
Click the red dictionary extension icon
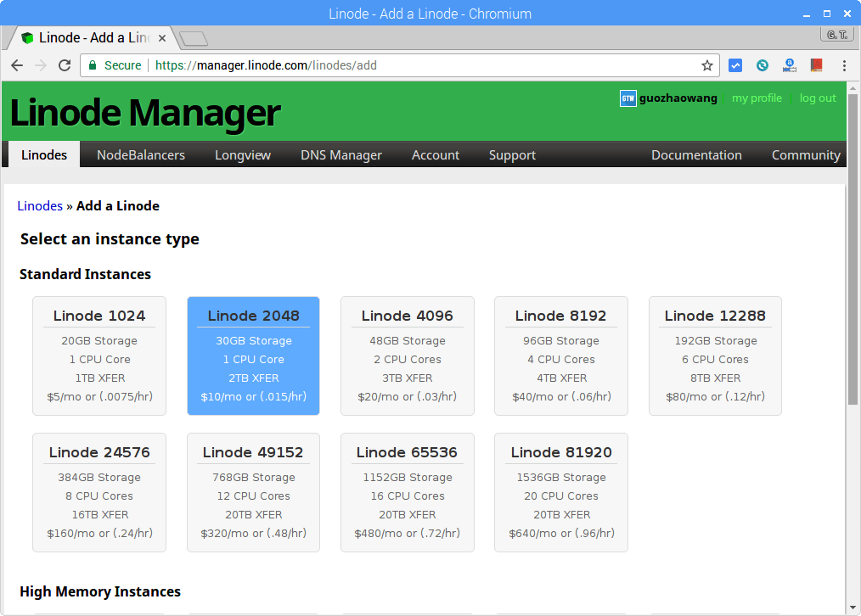(816, 65)
